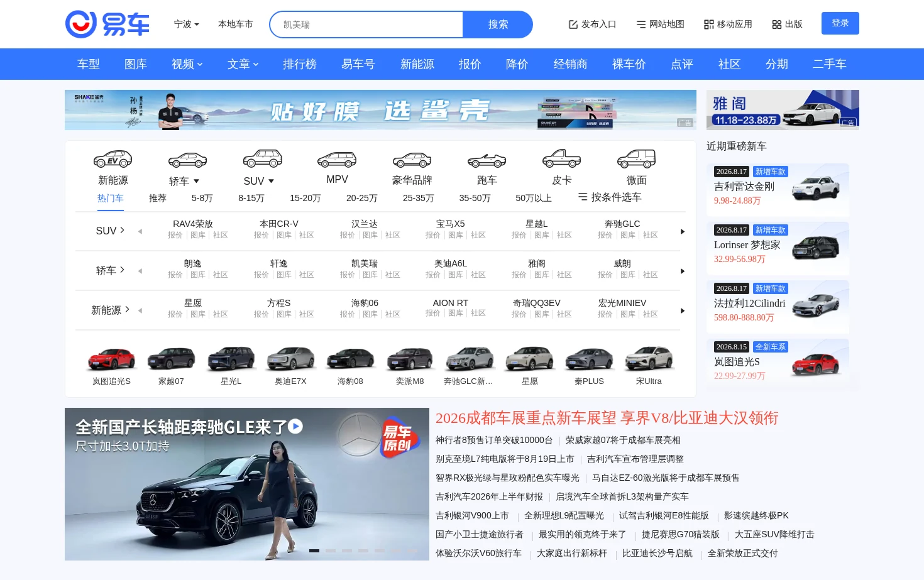The image size is (924, 580).
Task: Open the 本地车市 link
Action: tap(235, 25)
